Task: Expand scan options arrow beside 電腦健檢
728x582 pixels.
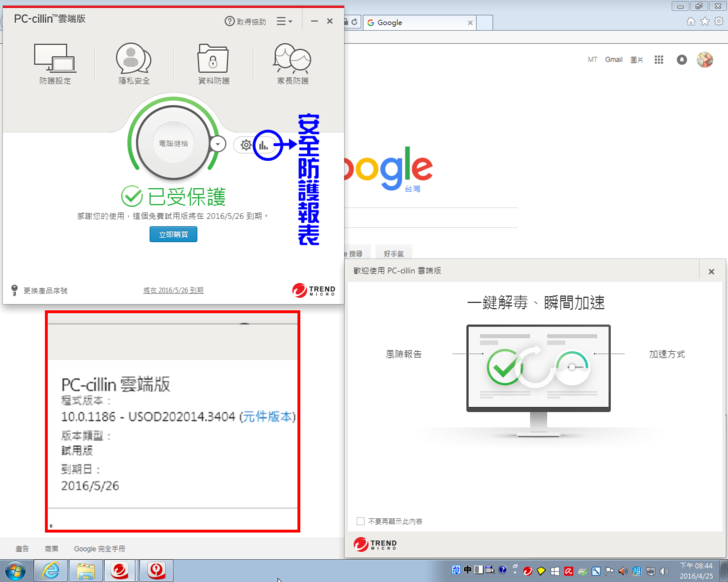Action: 218,144
